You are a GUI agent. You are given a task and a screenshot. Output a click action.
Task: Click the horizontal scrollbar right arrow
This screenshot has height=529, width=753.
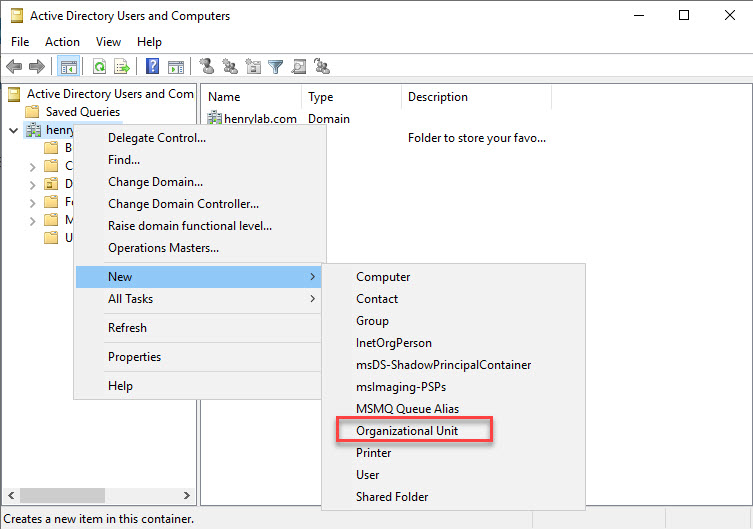[x=187, y=496]
